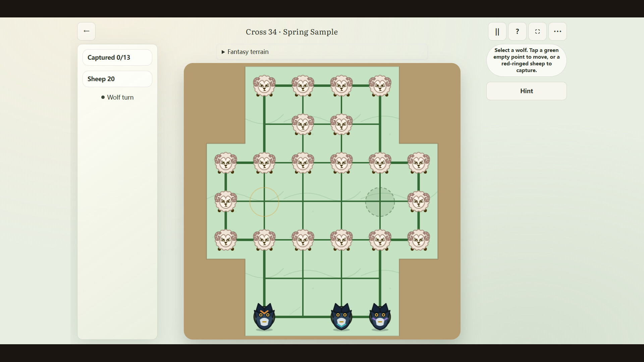The height and width of the screenshot is (362, 644).
Task: Pause the game with the pause icon
Action: click(x=497, y=32)
